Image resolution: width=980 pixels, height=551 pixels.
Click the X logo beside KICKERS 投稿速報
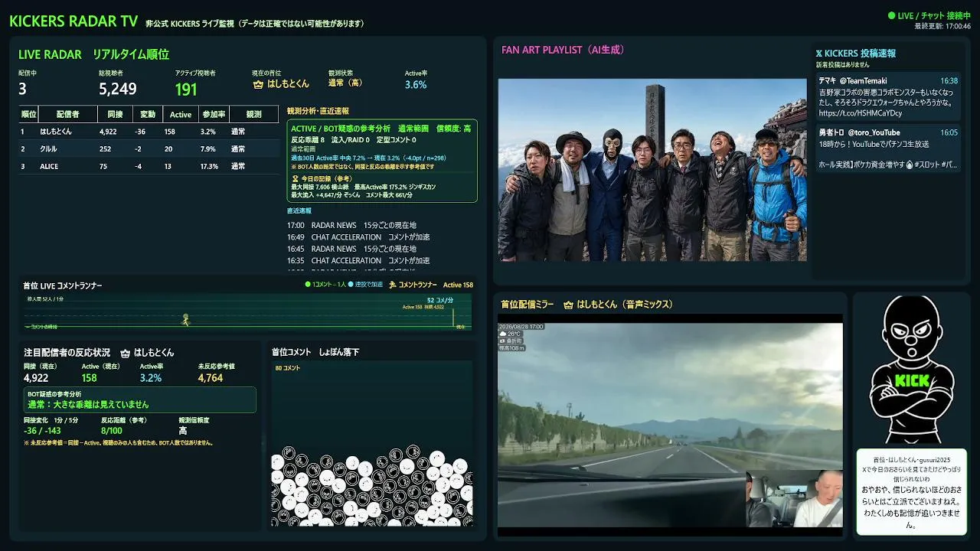(819, 54)
